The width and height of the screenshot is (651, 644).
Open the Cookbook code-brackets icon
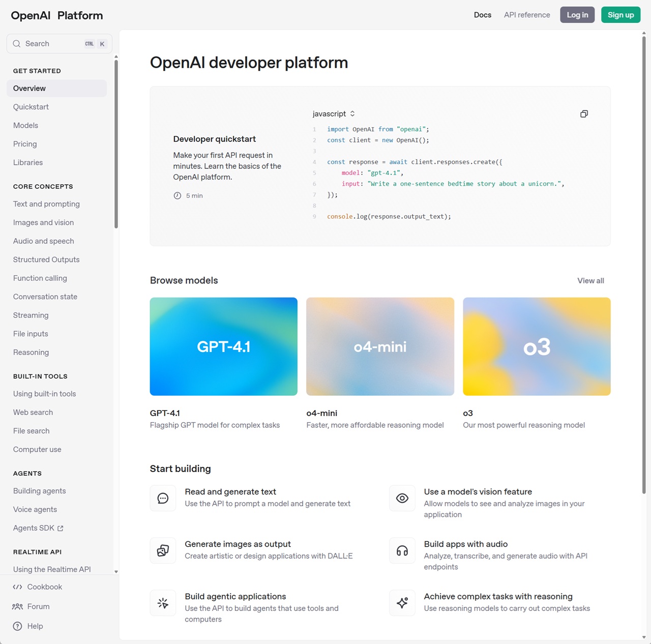point(17,587)
